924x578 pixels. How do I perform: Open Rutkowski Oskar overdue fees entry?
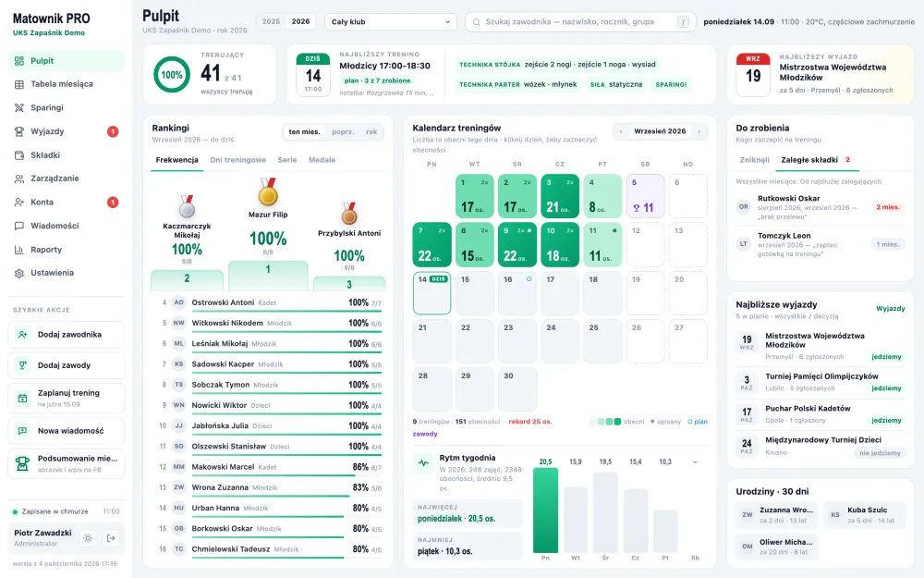coord(821,207)
